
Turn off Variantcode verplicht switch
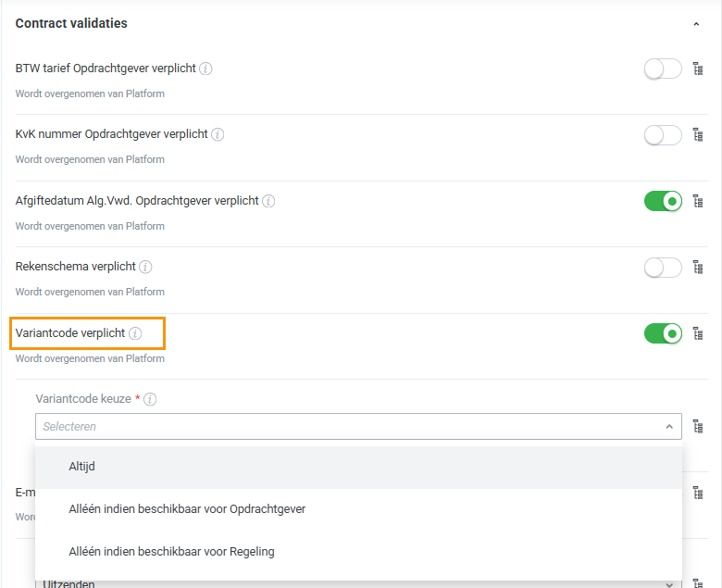pyautogui.click(x=663, y=333)
